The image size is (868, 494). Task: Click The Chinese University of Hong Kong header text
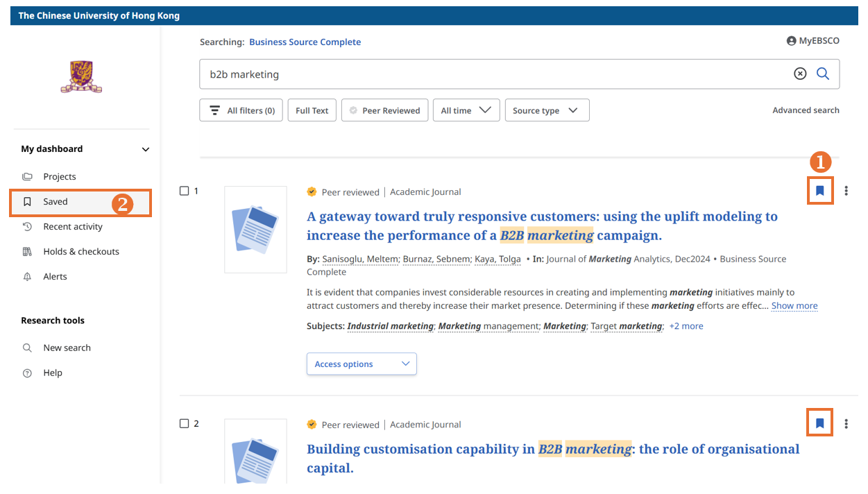[x=99, y=15]
